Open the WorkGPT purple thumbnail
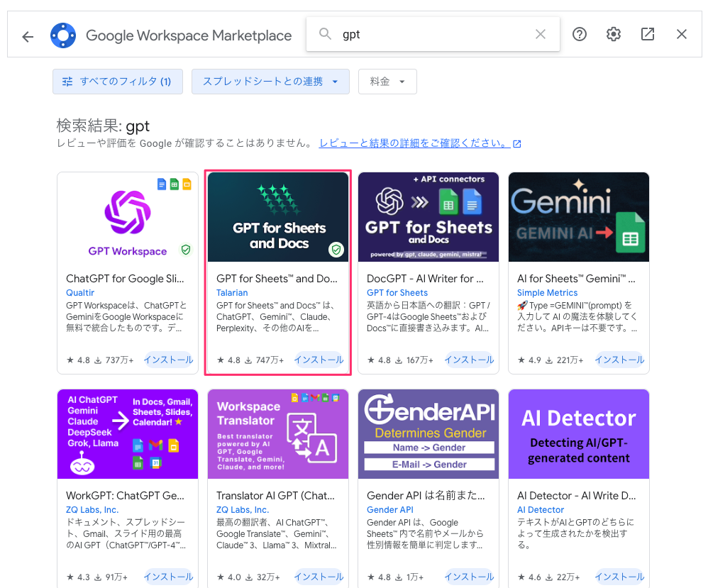The width and height of the screenshot is (708, 588). [128, 434]
